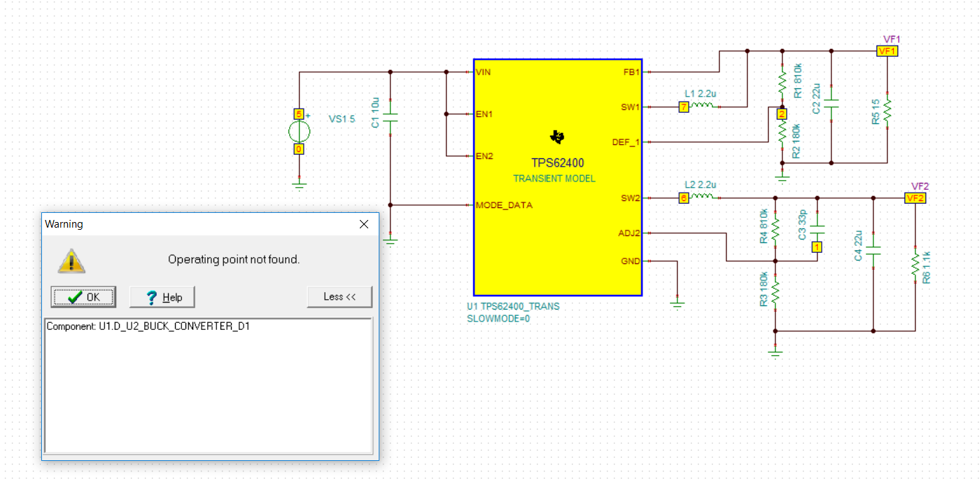Select capacitor C2 22u
The height and width of the screenshot is (484, 980).
click(x=831, y=104)
